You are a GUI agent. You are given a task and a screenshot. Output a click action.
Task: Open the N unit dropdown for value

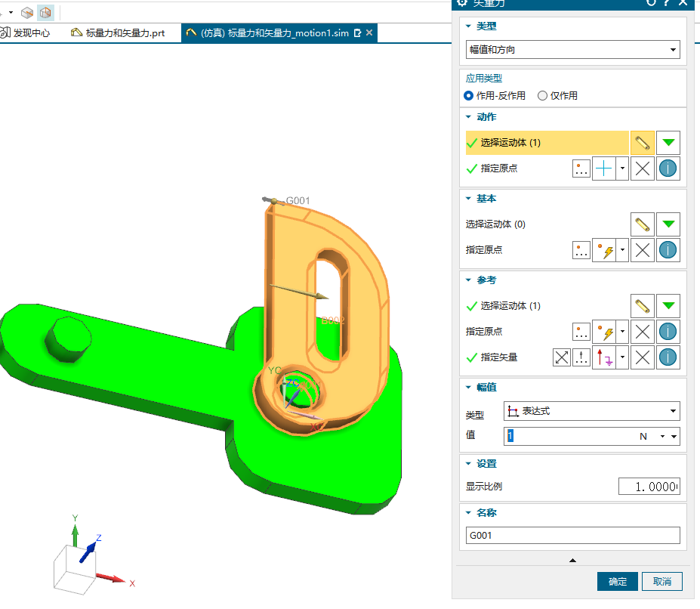coord(663,436)
